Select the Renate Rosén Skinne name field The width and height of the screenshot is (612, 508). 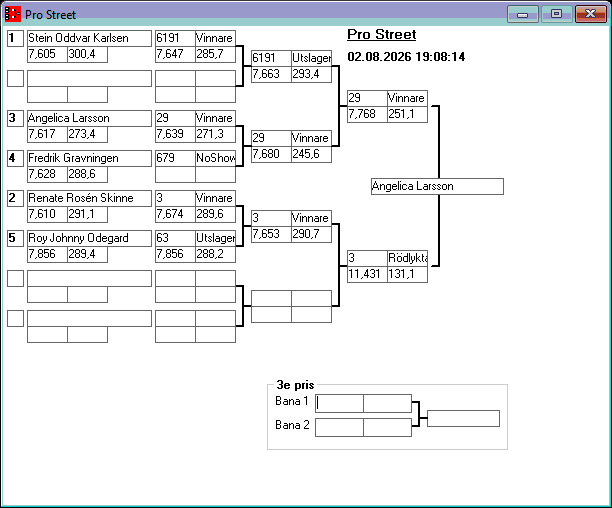tap(89, 198)
